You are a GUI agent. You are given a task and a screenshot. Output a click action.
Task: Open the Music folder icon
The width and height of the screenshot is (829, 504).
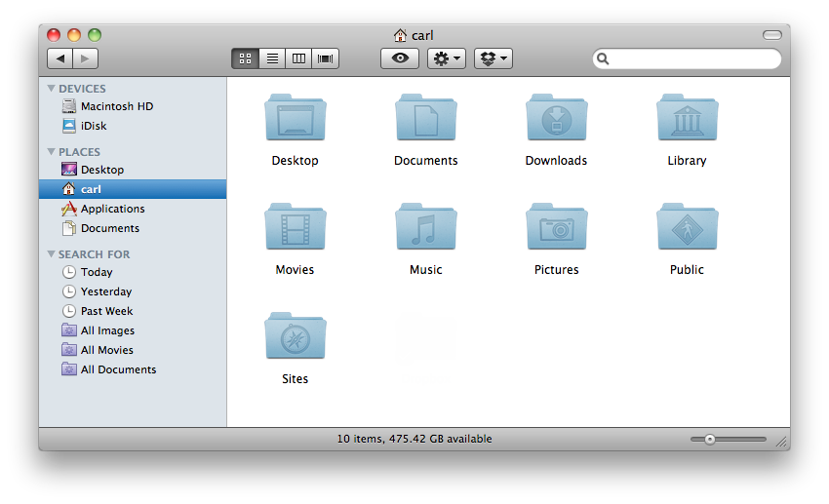click(x=425, y=226)
